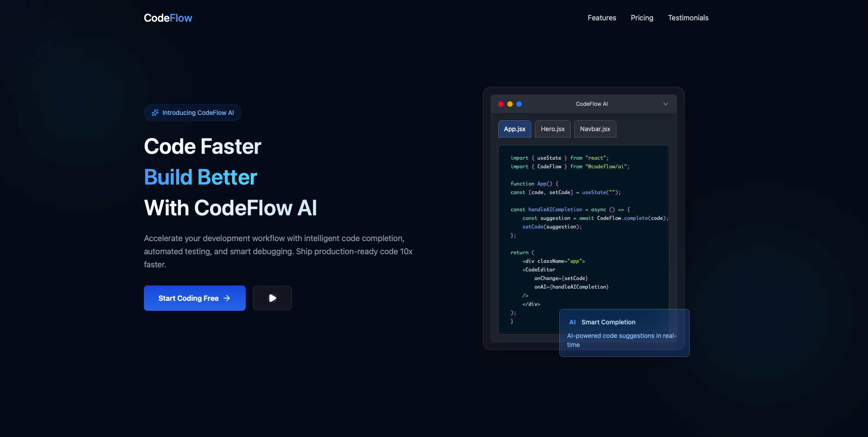Expand the chevron in the CodeFlow AI title bar
The width and height of the screenshot is (868, 437).
665,104
